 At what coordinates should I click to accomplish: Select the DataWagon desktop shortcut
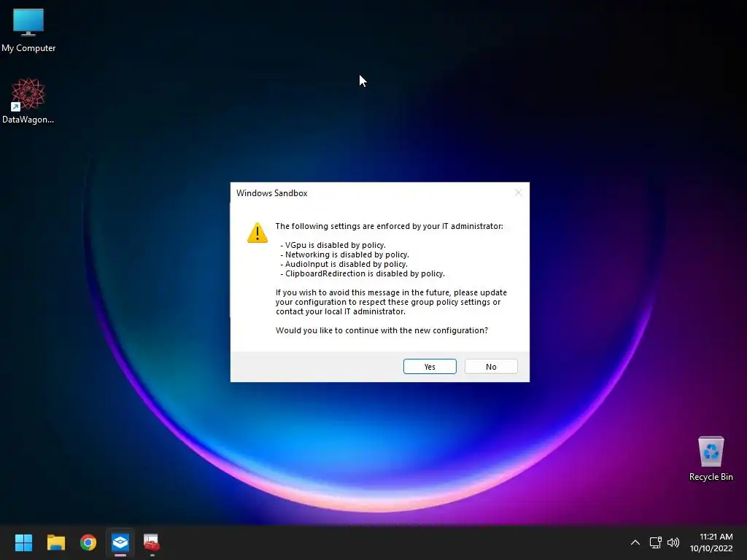28,101
